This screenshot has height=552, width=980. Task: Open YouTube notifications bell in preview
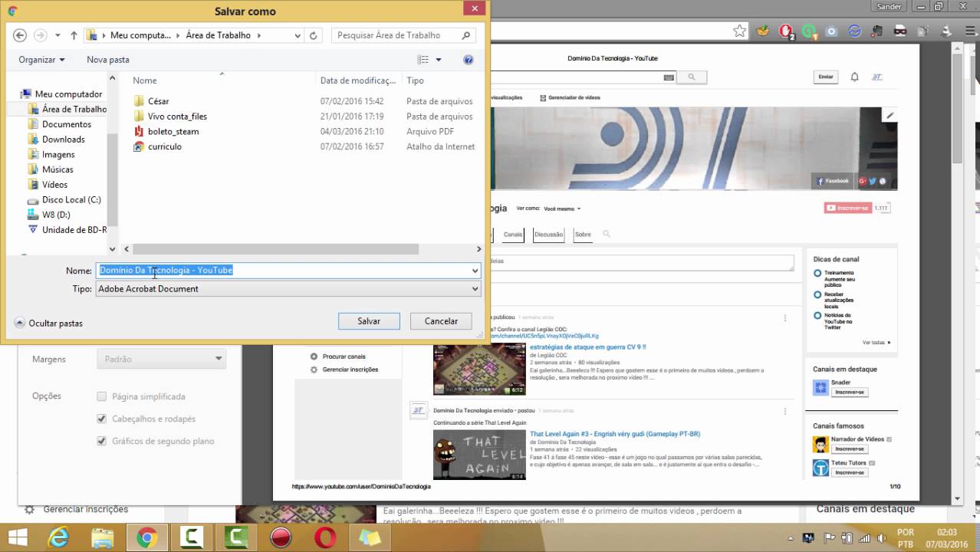pos(854,77)
